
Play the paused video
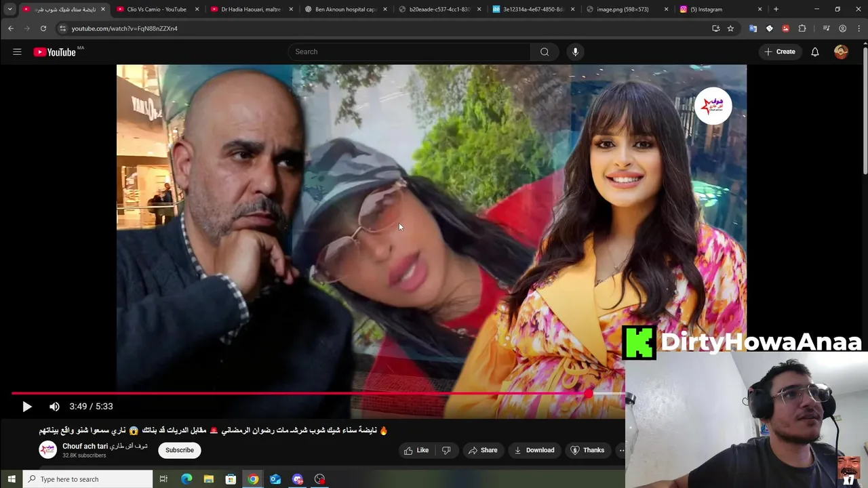tap(26, 407)
